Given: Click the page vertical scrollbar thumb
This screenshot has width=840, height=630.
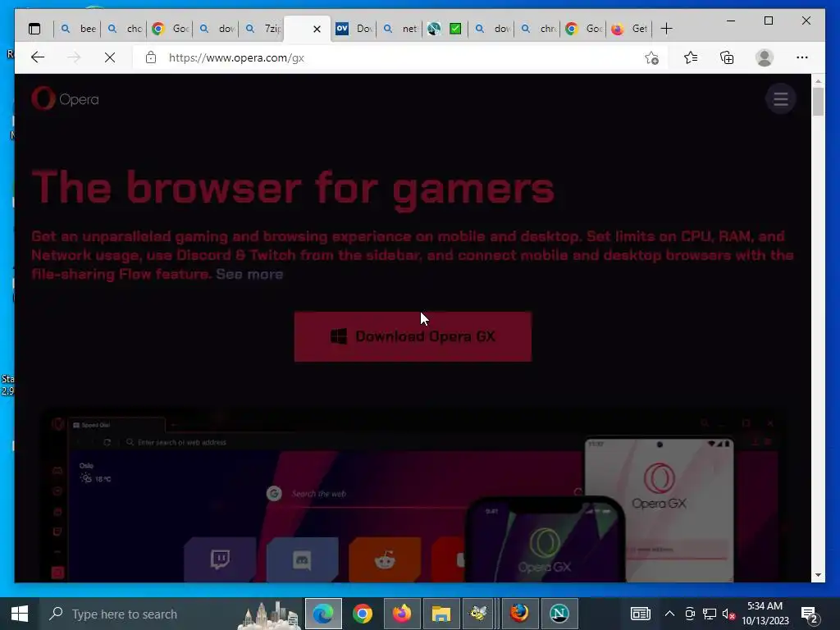Looking at the screenshot, I should pos(818,101).
